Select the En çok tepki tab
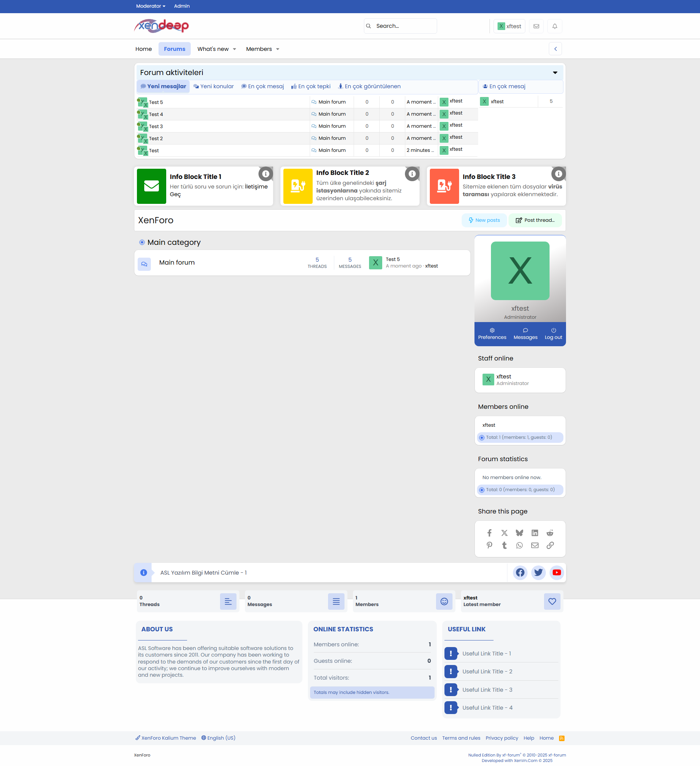The height and width of the screenshot is (766, 700). pos(311,87)
